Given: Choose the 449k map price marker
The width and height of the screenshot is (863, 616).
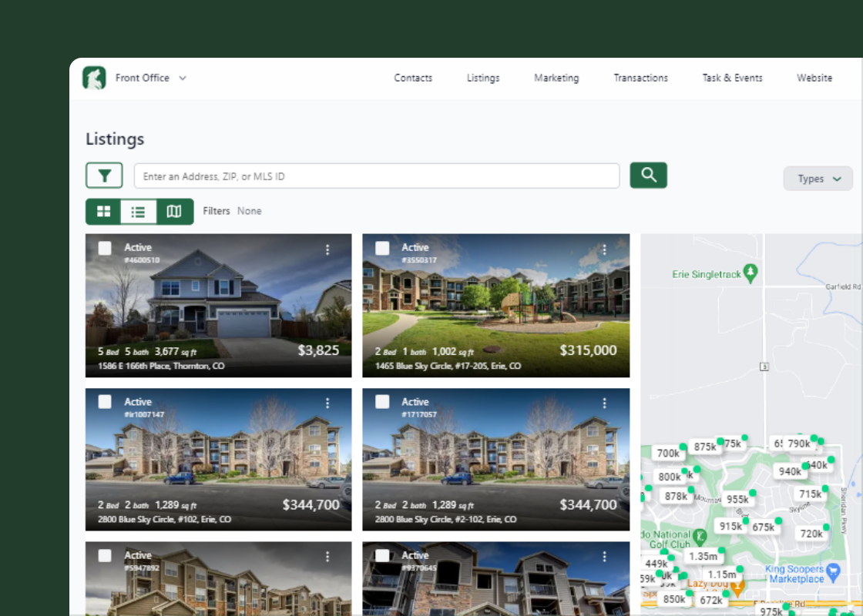Looking at the screenshot, I should (656, 564).
